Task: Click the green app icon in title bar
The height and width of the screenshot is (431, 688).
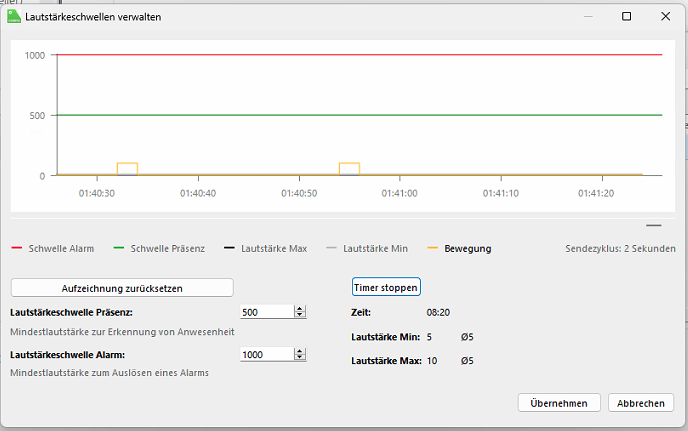Action: tap(16, 16)
